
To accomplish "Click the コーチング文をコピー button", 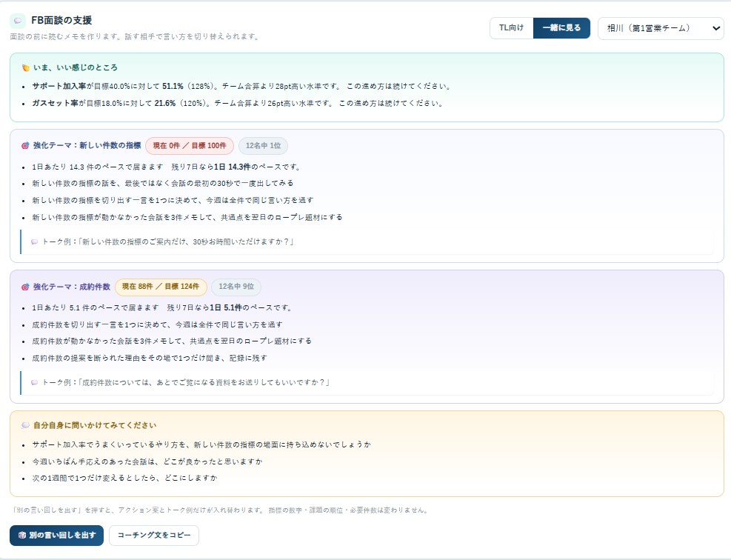I will [x=154, y=536].
